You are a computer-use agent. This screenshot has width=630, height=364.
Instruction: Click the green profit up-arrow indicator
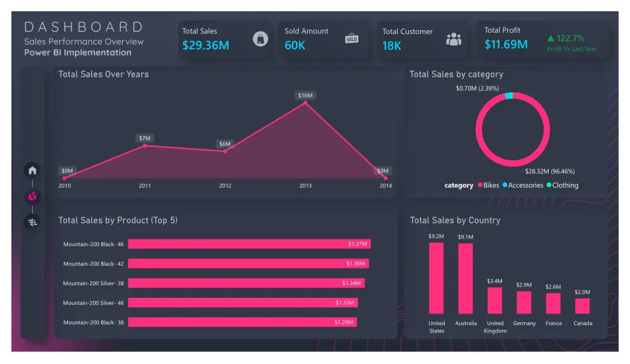pos(551,38)
